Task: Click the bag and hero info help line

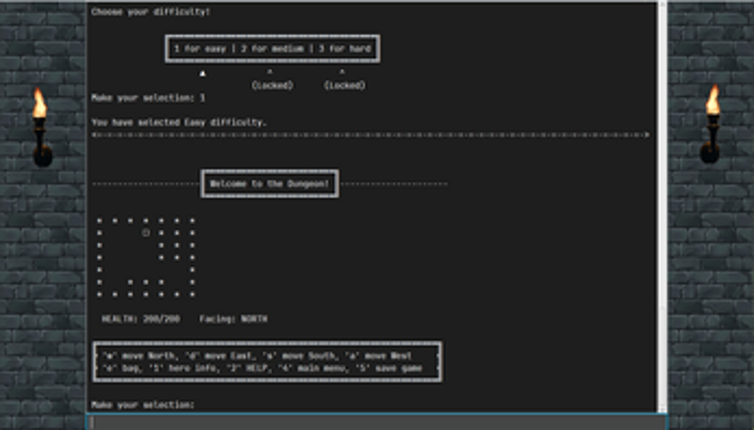Action: coord(262,368)
